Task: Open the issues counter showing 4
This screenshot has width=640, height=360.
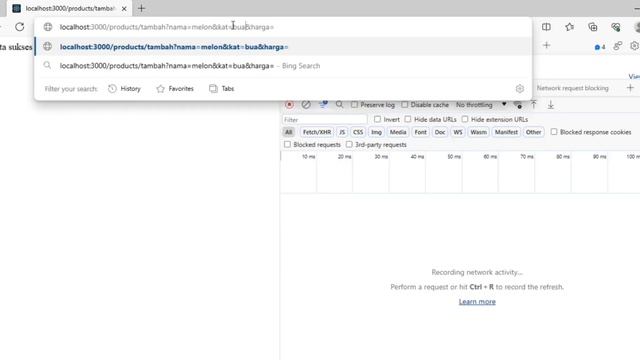Action: (x=600, y=47)
